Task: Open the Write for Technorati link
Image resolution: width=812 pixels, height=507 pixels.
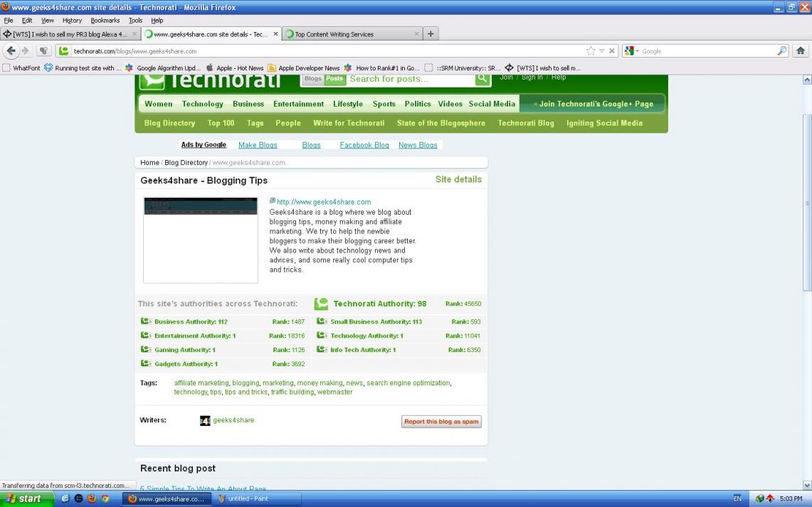Action: (349, 123)
